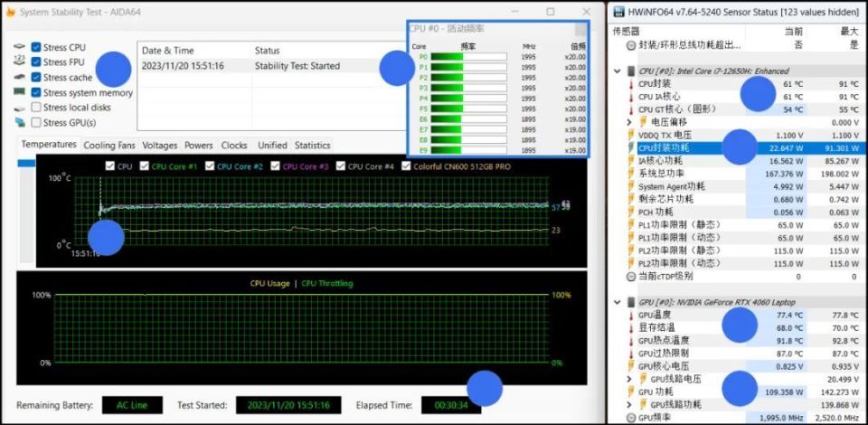Enable the Stress local disks checkbox

pyautogui.click(x=35, y=107)
